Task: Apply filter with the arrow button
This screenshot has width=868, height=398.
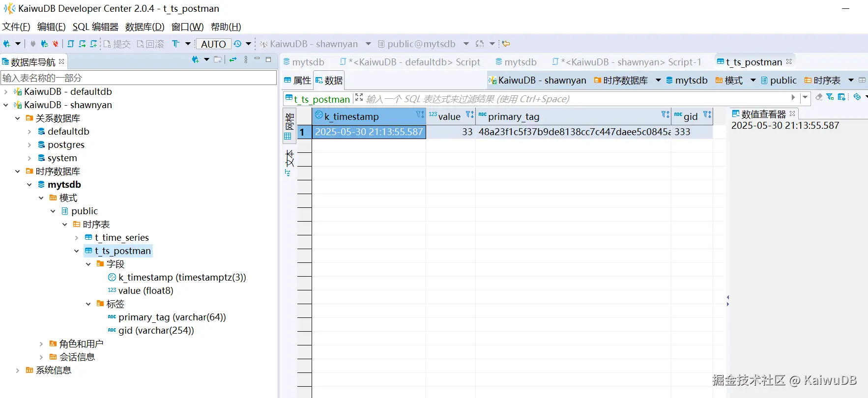Action: pyautogui.click(x=793, y=98)
